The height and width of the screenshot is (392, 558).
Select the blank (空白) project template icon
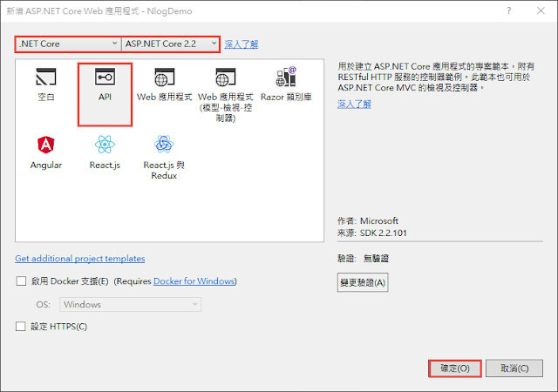[x=46, y=78]
